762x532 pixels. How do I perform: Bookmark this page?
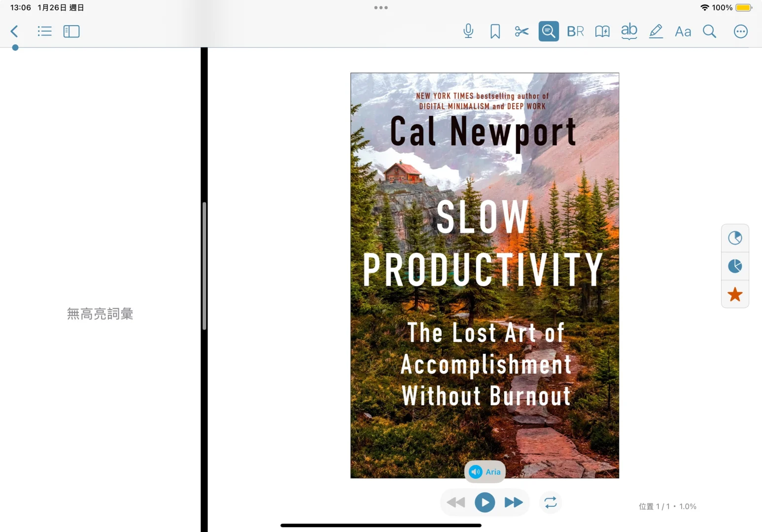click(495, 32)
